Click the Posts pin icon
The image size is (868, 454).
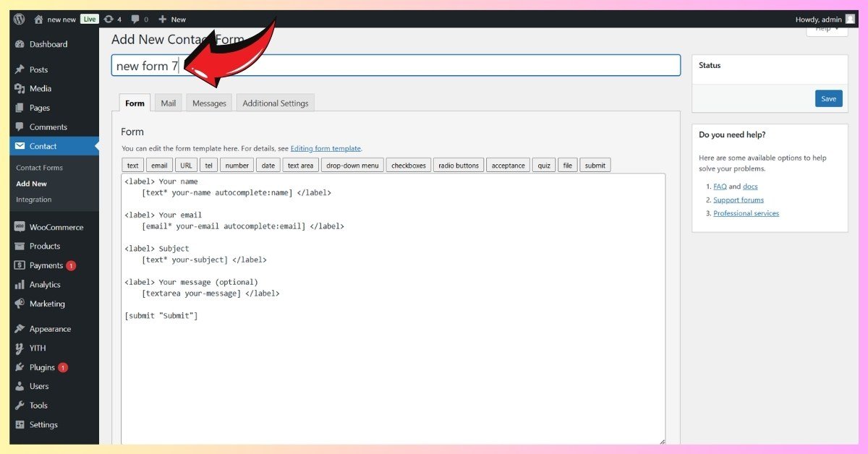[20, 69]
